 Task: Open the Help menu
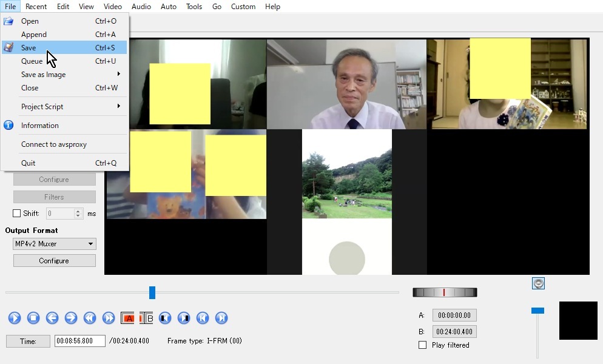[272, 7]
